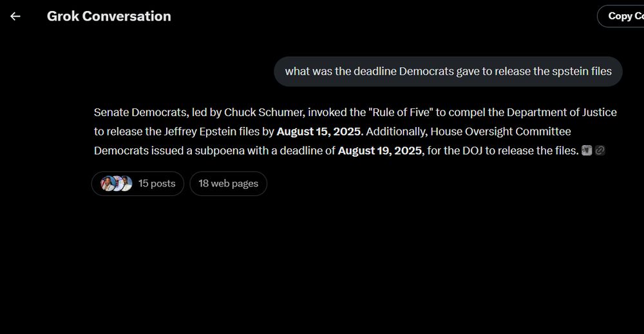Screen dimensions: 644x334
Task: Click the Copy Conversation button
Action: click(x=621, y=16)
